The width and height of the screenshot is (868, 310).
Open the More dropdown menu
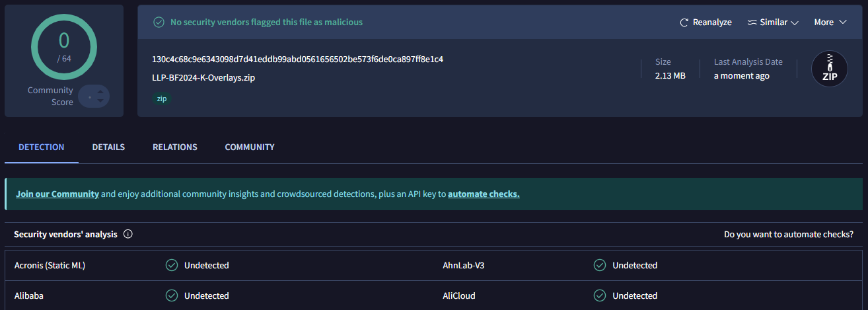tap(830, 22)
